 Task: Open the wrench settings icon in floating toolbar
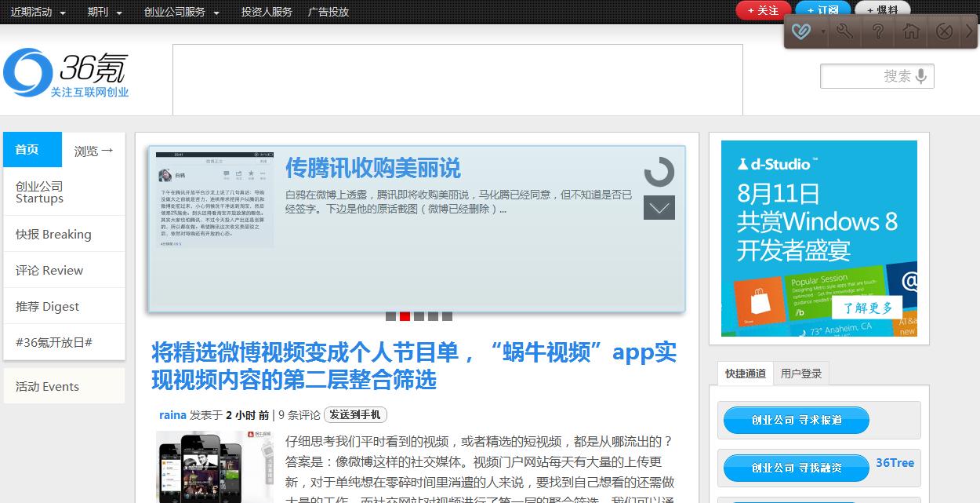click(x=845, y=31)
